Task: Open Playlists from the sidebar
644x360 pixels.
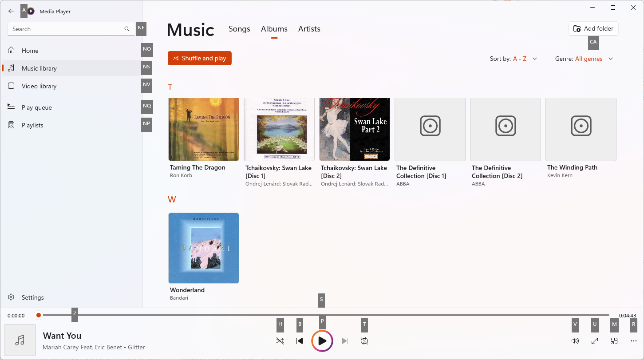Action: click(x=33, y=125)
